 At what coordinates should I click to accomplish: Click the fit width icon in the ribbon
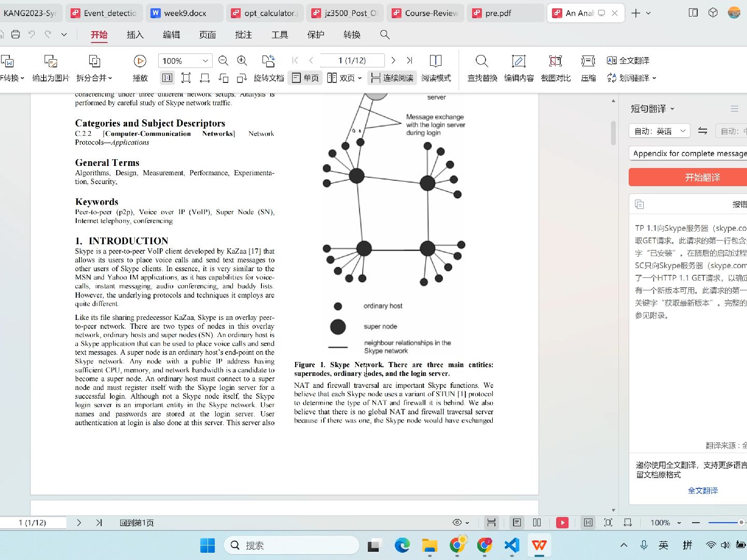point(204,78)
